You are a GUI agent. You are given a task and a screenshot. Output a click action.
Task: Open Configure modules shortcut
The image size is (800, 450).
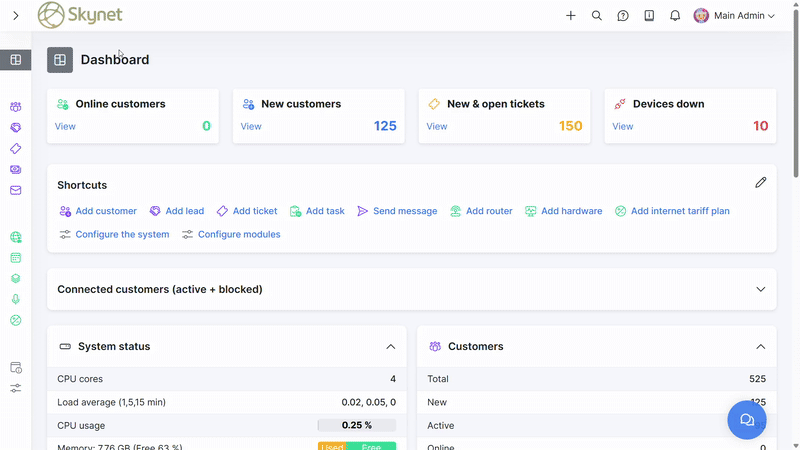click(x=231, y=234)
